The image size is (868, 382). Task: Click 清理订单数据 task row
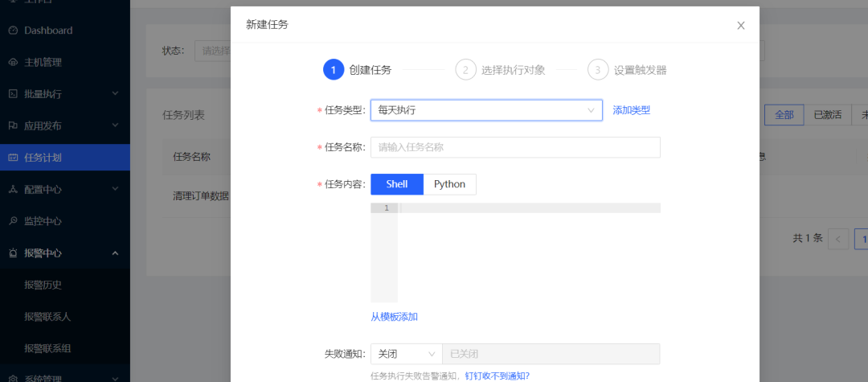pos(200,196)
